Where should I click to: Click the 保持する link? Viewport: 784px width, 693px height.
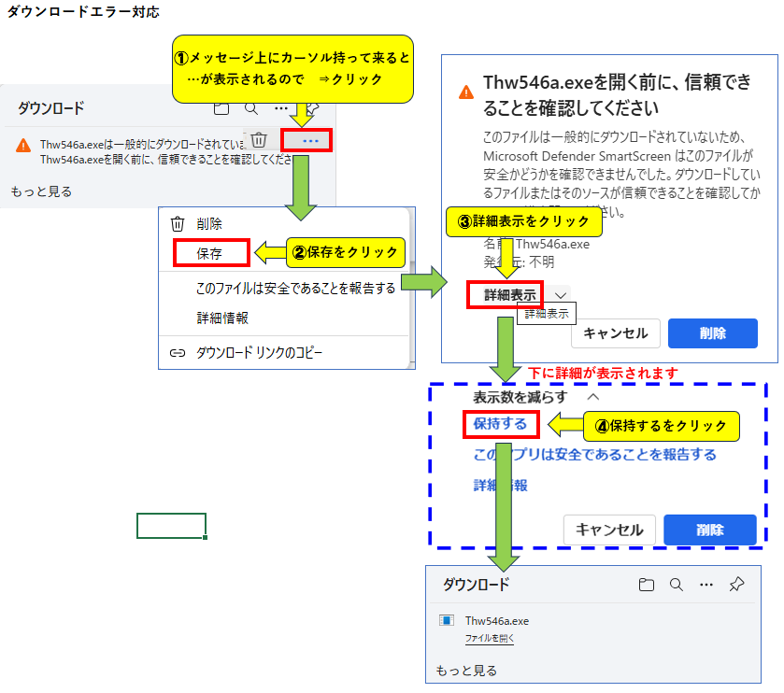pos(500,424)
